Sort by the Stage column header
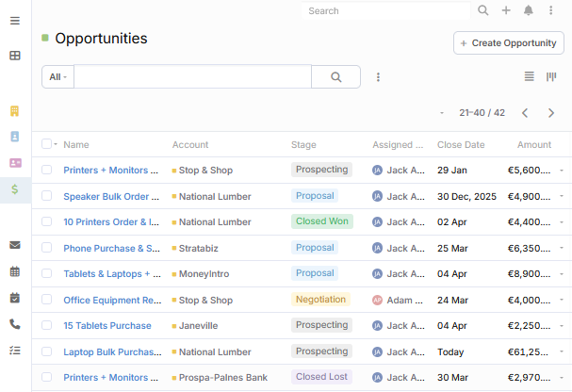Image resolution: width=572 pixels, height=392 pixels. 303,145
